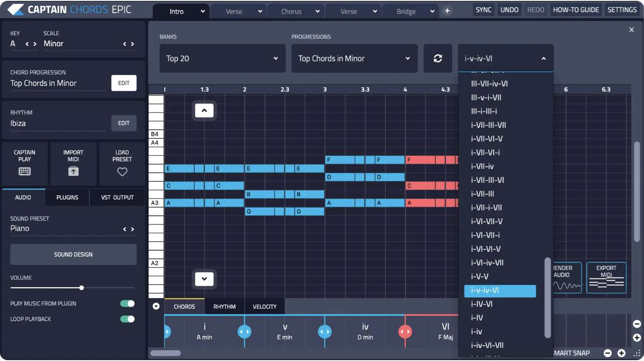Screen dimensions: 644x361
Task: Switch to Rhythm editor tab
Action: point(224,306)
